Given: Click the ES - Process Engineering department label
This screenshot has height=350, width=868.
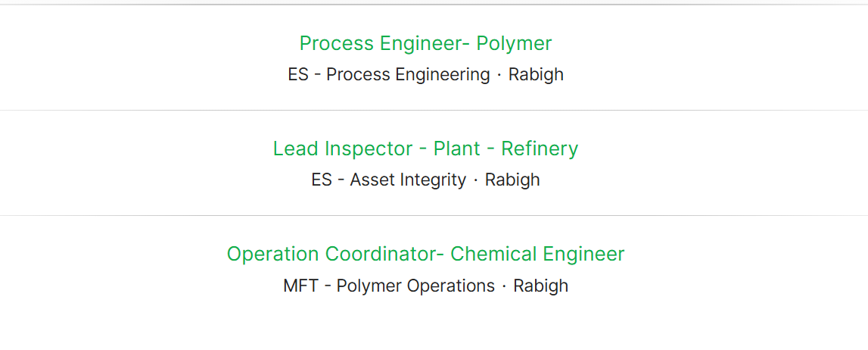Looking at the screenshot, I should coord(389,74).
